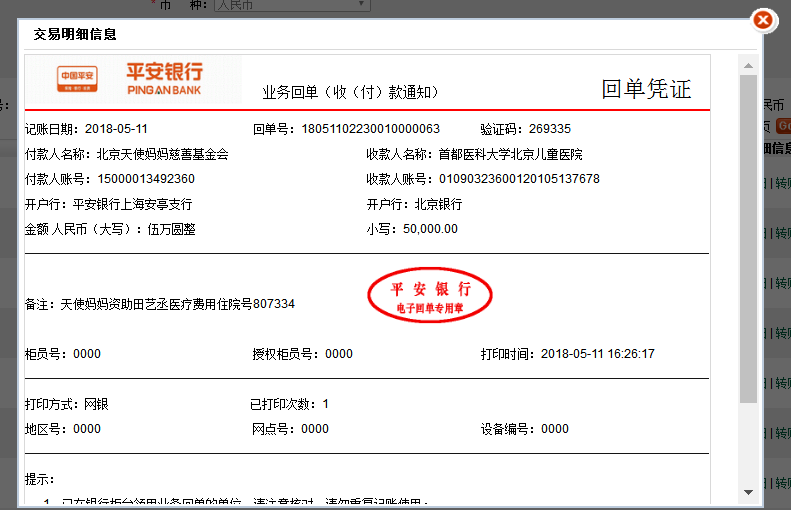
Task: Click the 打印方式 value 网银
Action: click(x=96, y=405)
